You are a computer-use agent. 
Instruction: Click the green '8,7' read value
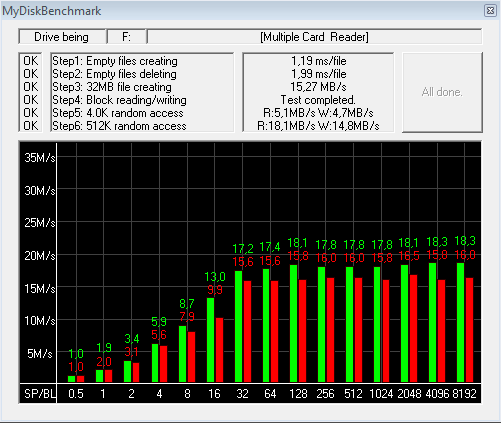(x=187, y=304)
